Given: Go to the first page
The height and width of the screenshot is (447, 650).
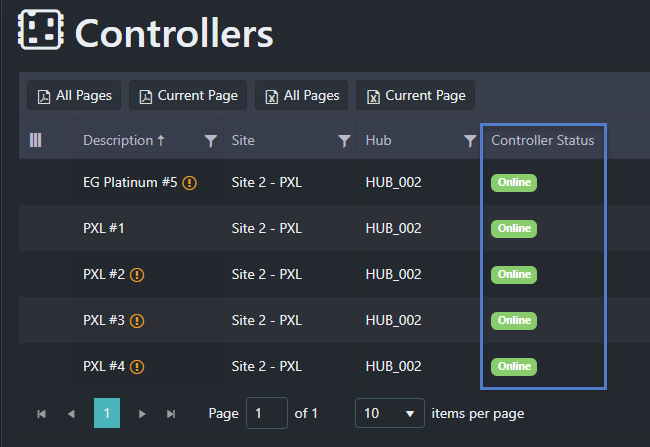Looking at the screenshot, I should [41, 413].
